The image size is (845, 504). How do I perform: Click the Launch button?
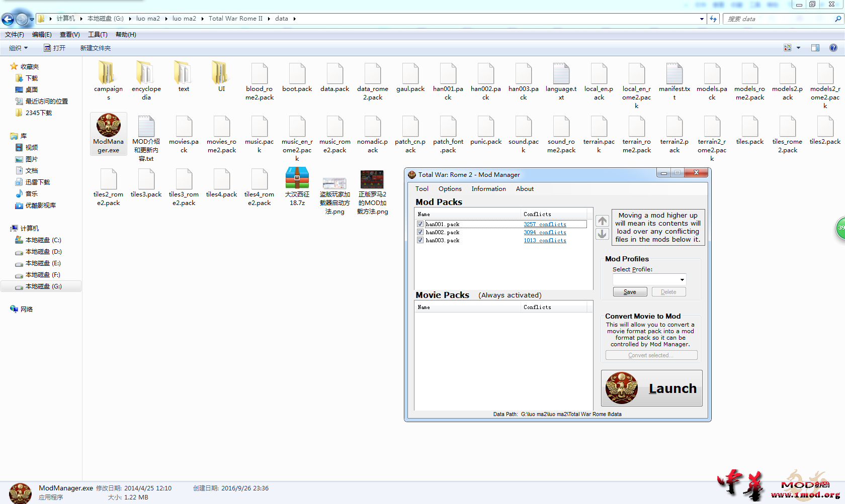(651, 388)
